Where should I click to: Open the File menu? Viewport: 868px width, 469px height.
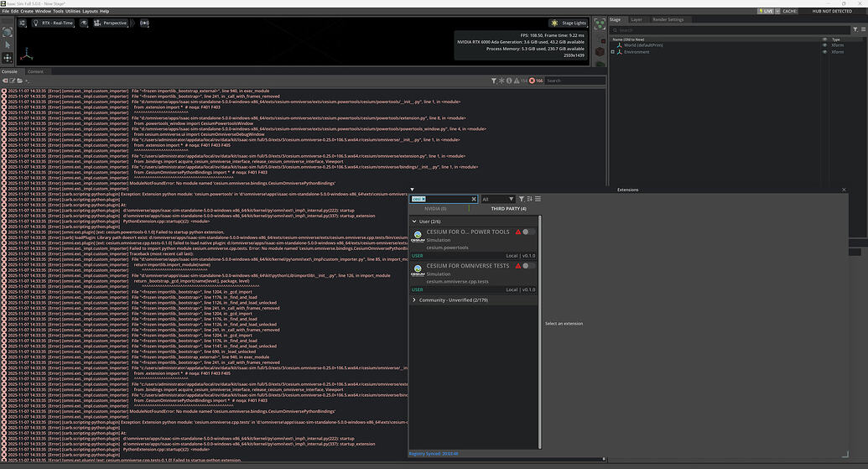pyautogui.click(x=6, y=11)
